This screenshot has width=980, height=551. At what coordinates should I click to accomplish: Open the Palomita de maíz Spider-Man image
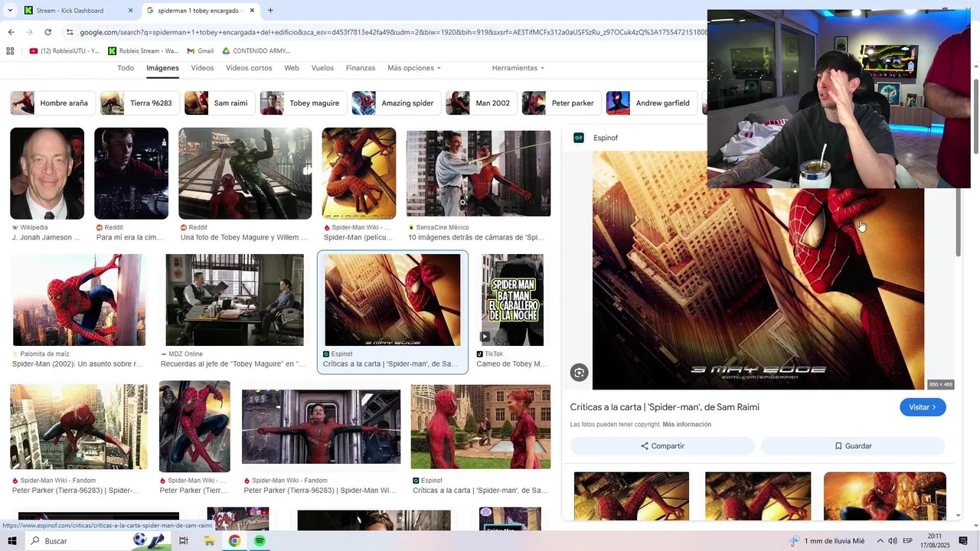pos(79,300)
